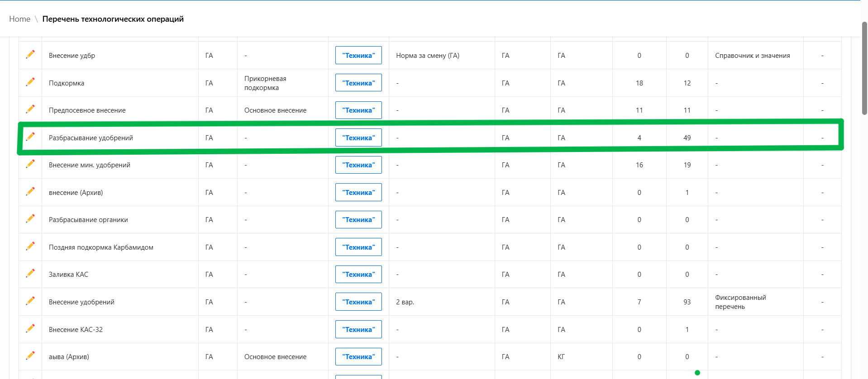This screenshot has width=868, height=379.
Task: Edit Поздняя подкормка Карбамидом via pencil
Action: (30, 246)
